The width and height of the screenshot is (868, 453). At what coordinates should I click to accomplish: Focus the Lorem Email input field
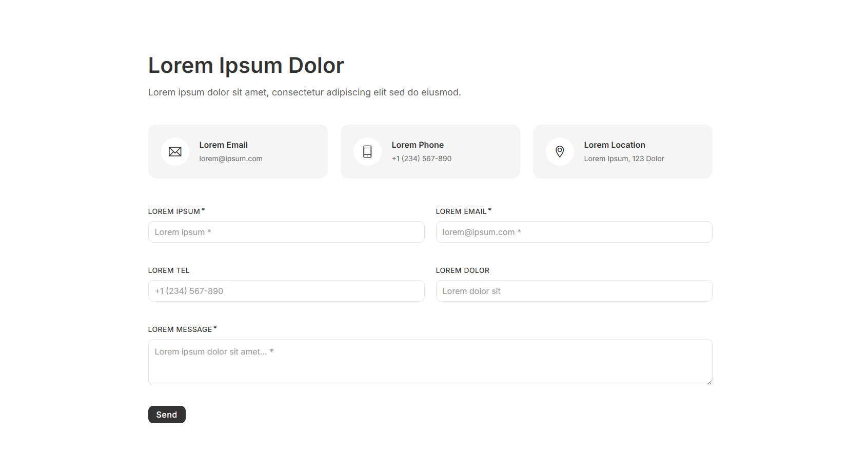coord(574,232)
